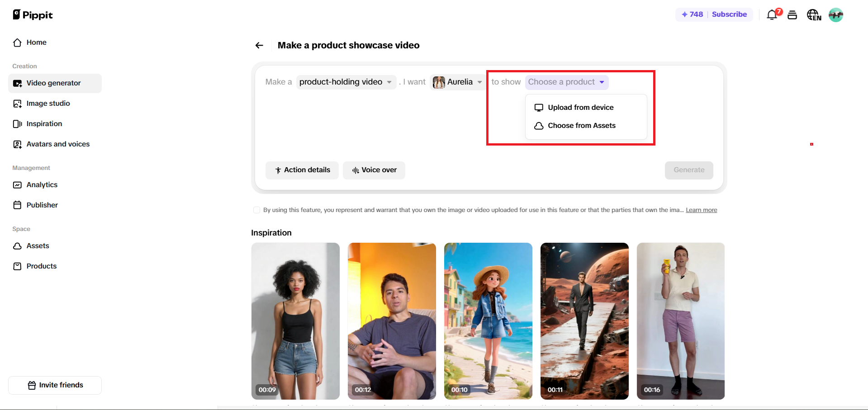868x410 pixels.
Task: Open Image studio from sidebar
Action: [x=48, y=104]
